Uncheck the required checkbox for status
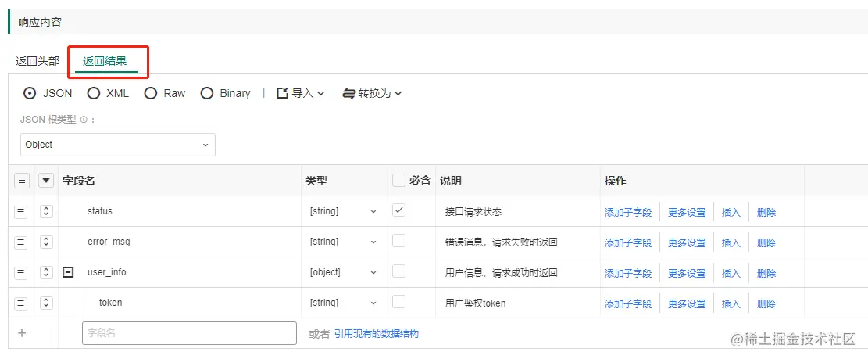Image resolution: width=868 pixels, height=359 pixels. coord(398,210)
